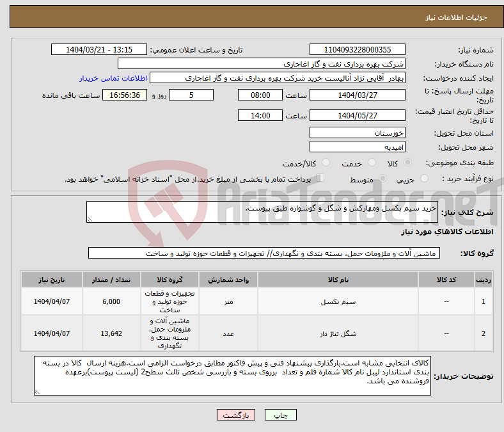
Task: Click row number 2 cell
Action: [483, 333]
